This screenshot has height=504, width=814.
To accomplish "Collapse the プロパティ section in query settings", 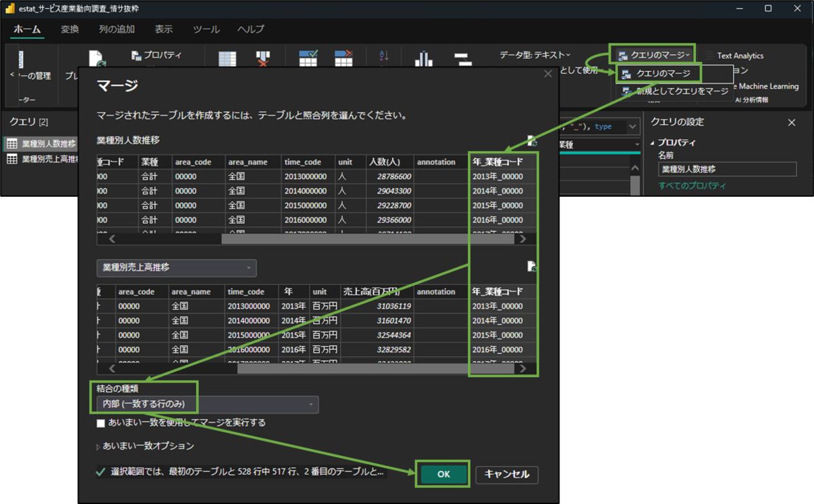I will pos(654,142).
